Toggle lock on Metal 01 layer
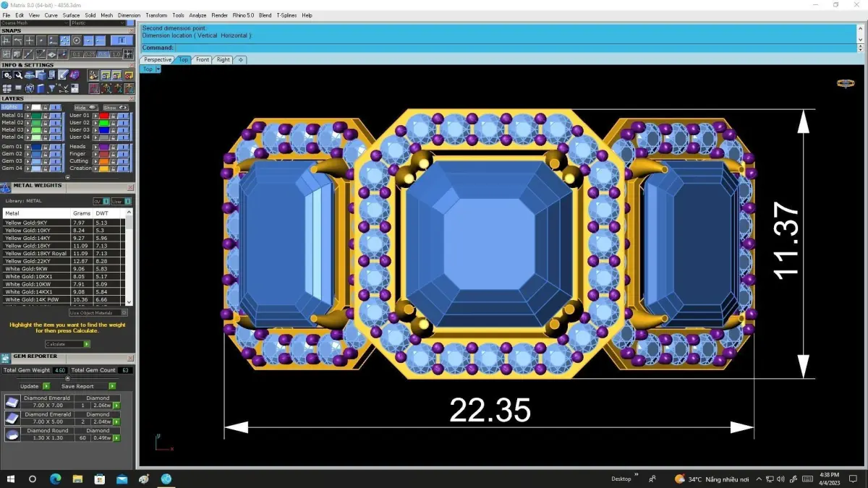Screen dimensions: 868x488 pyautogui.click(x=46, y=116)
